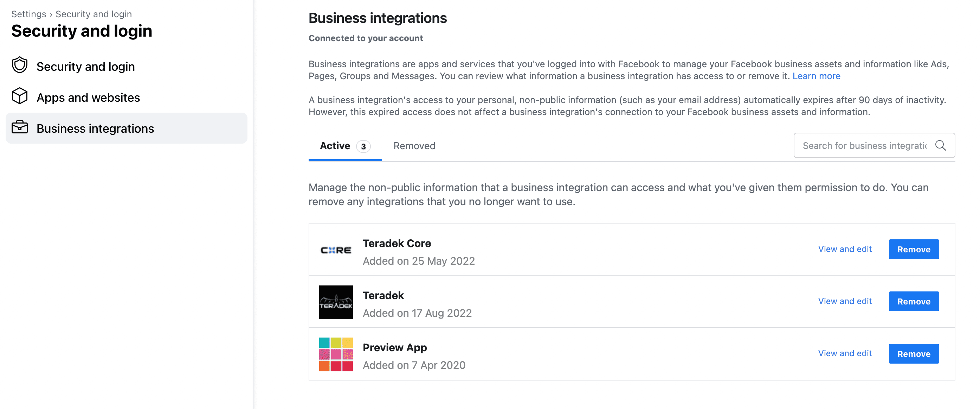Click the colorful Preview App icon

[x=336, y=354]
